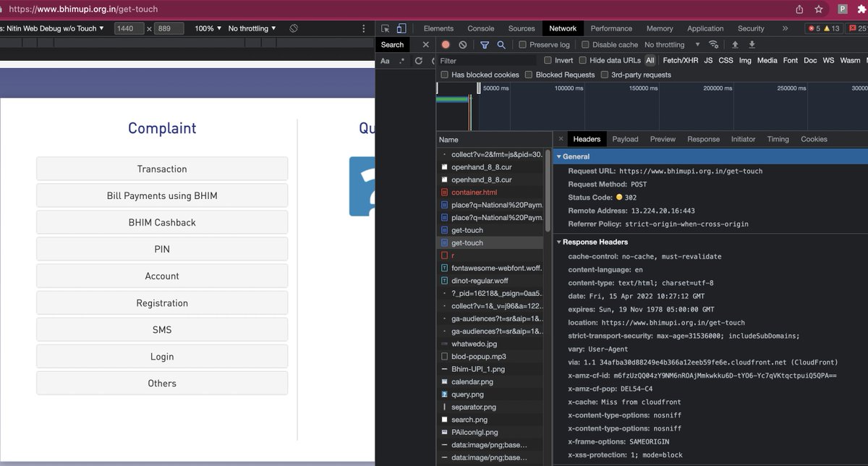Choose the BHIM Cashback complaint option

[162, 222]
